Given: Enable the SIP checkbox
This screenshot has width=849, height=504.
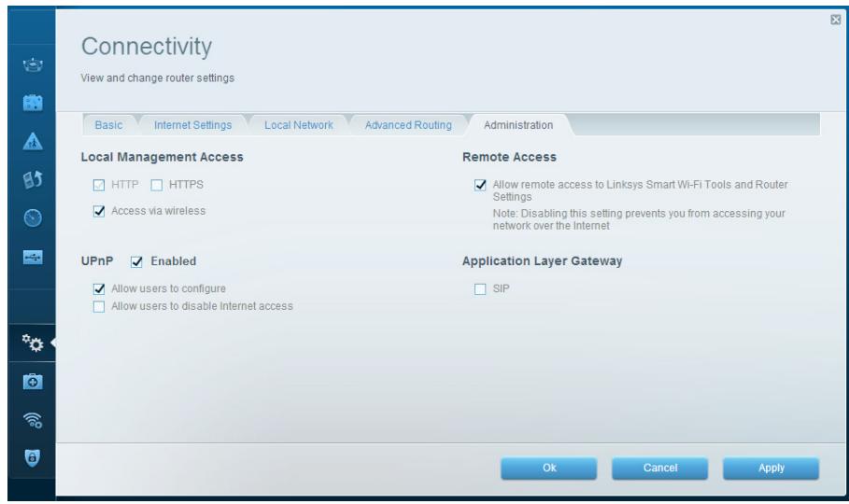Looking at the screenshot, I should (480, 289).
